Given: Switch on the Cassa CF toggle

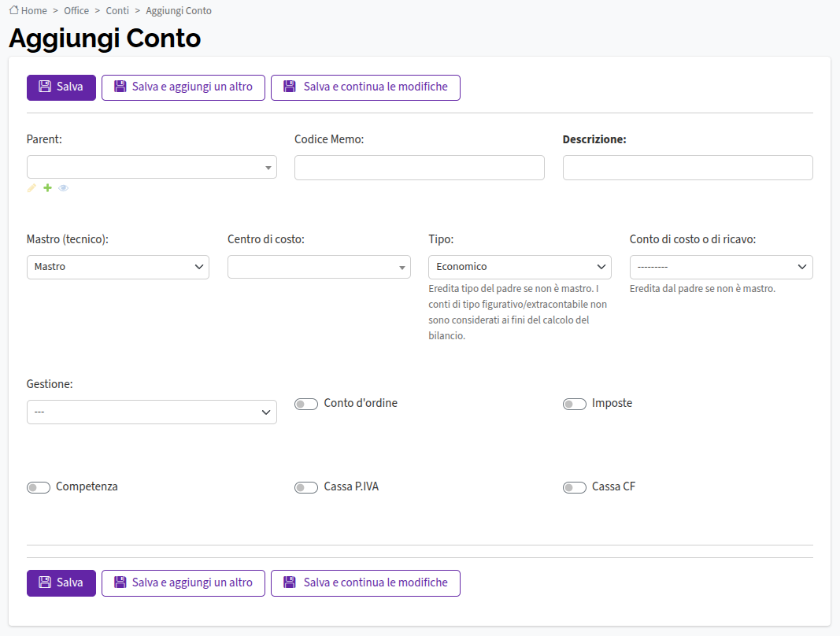Looking at the screenshot, I should (x=574, y=487).
